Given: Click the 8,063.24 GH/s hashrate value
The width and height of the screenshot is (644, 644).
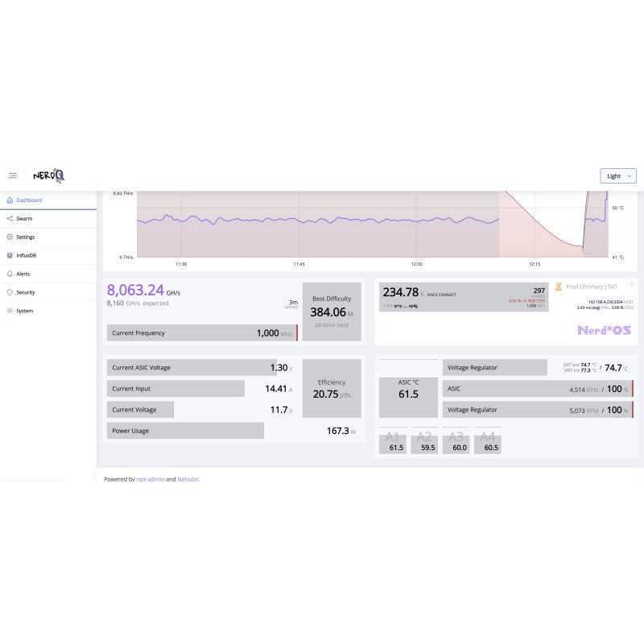Looking at the screenshot, I should coord(143,290).
